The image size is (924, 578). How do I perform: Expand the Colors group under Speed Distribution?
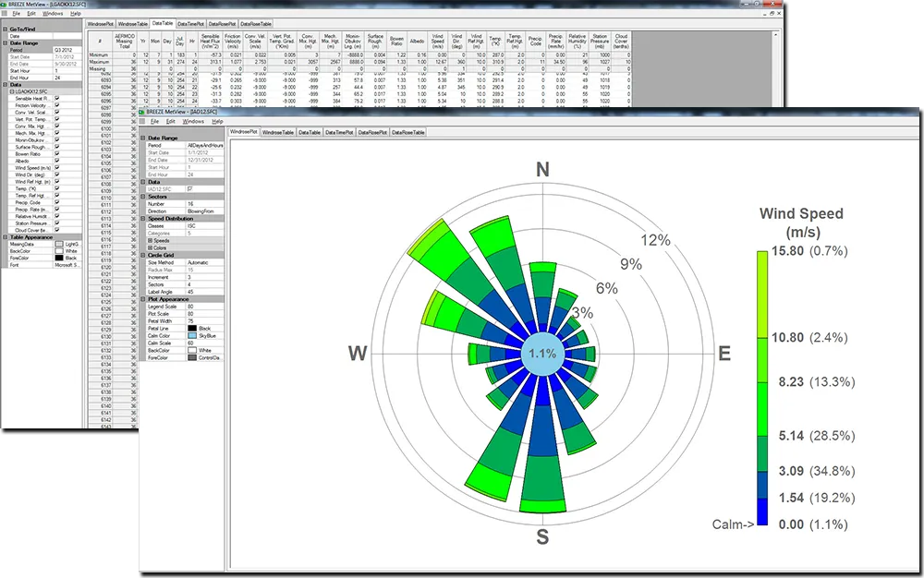(x=152, y=247)
